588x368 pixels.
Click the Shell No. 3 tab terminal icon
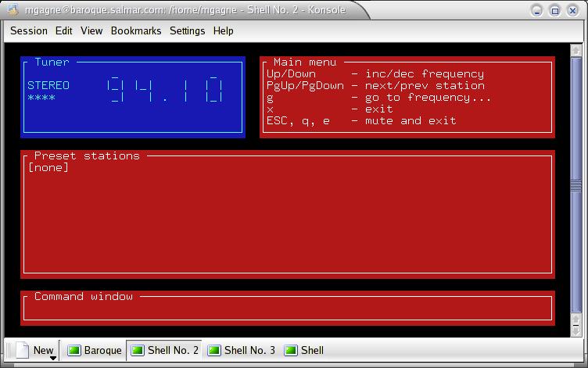tap(213, 350)
